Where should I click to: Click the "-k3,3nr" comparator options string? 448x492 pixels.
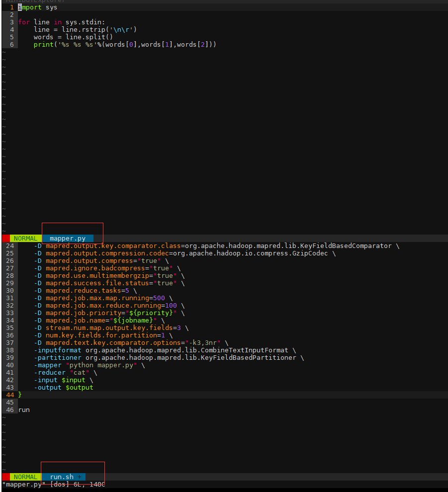coord(203,343)
